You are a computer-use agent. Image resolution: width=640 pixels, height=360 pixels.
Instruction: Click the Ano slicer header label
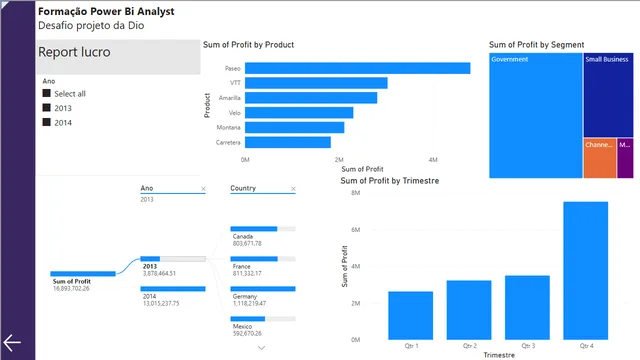49,81
